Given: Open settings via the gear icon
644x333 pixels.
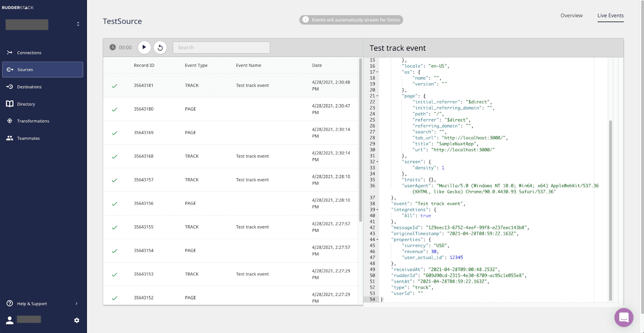Looking at the screenshot, I should click(76, 320).
